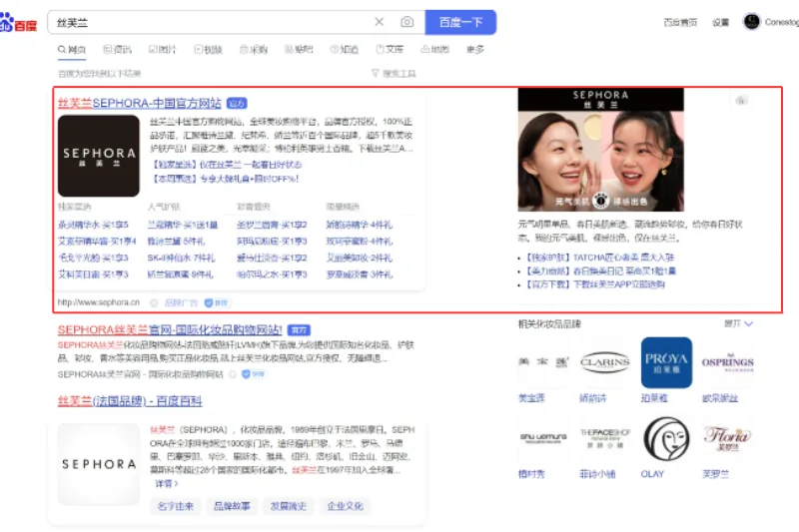
Task: Click the 品牌故事 tag button
Action: tap(232, 506)
